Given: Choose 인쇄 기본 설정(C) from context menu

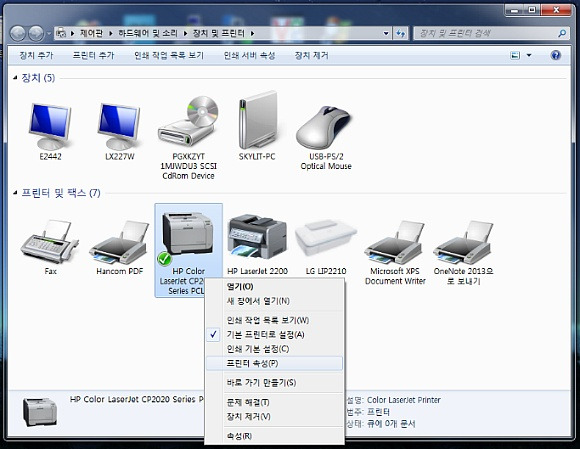Looking at the screenshot, I should pos(274,349).
